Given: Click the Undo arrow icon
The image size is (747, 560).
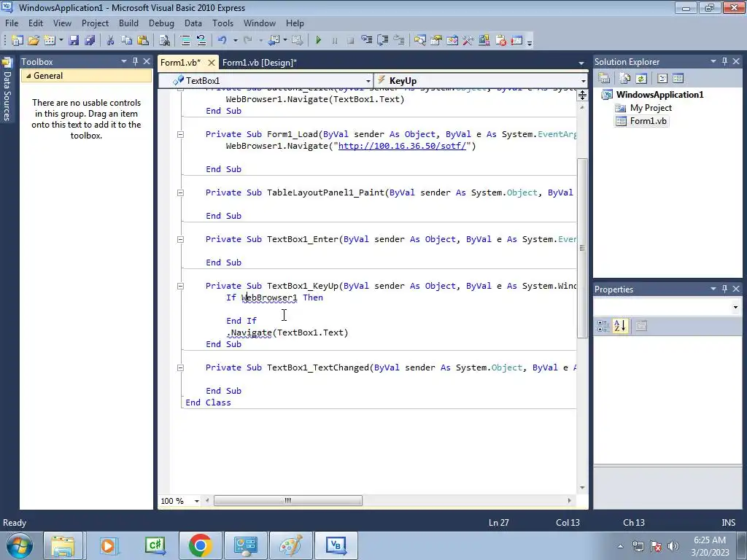Looking at the screenshot, I should click(x=222, y=41).
